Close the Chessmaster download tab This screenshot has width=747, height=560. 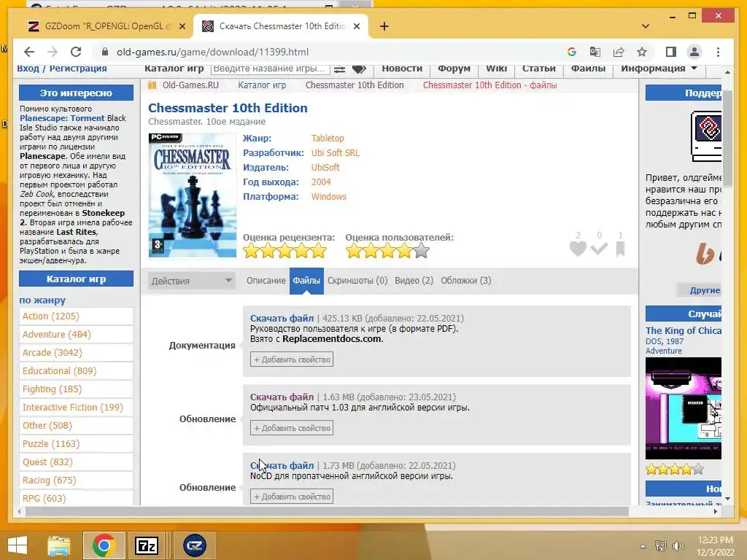click(356, 26)
